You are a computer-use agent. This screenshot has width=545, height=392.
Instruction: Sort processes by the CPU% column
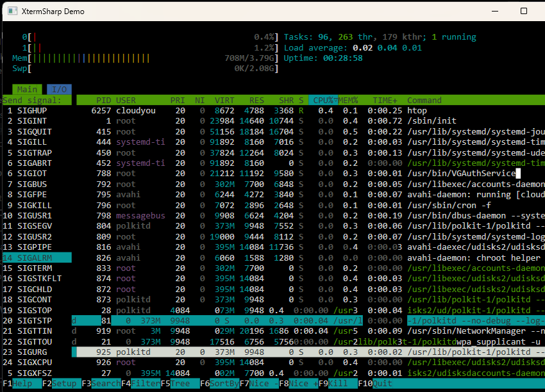(325, 100)
